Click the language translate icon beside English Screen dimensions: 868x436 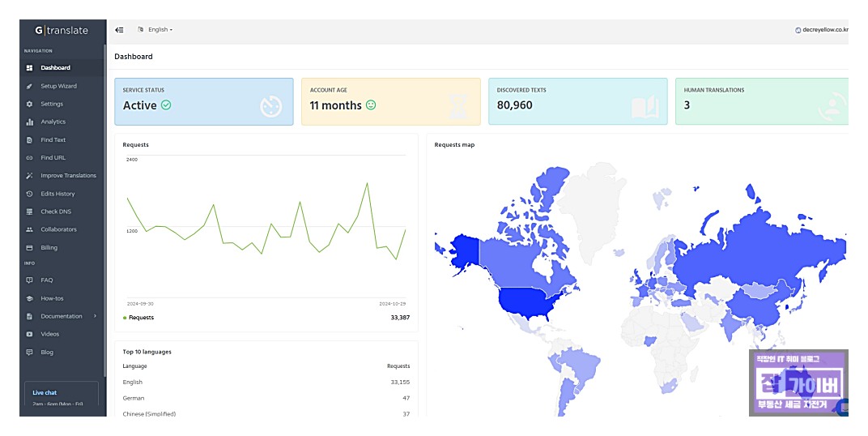(x=141, y=29)
